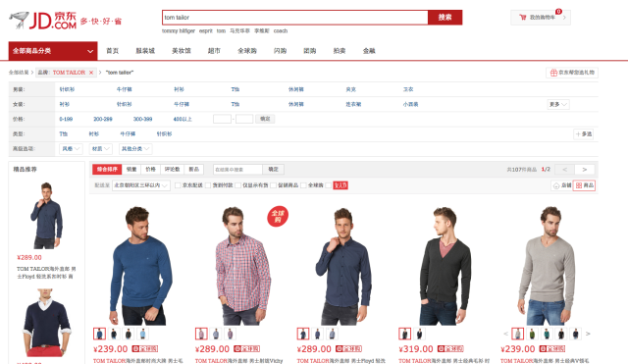Open the style dropdown in advanced options

71,149
